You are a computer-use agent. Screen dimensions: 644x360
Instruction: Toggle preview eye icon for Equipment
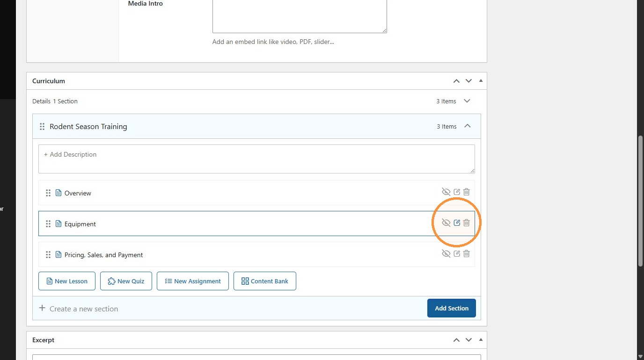(x=446, y=223)
